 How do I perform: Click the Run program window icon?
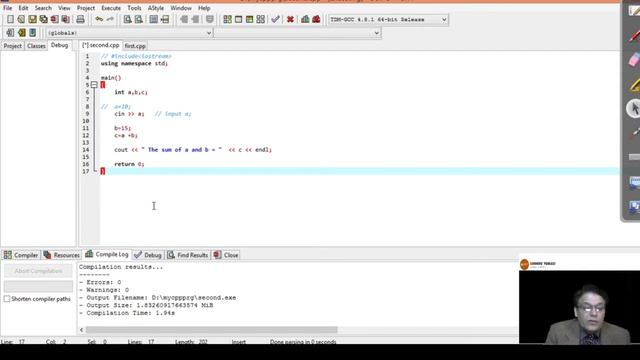(x=238, y=19)
